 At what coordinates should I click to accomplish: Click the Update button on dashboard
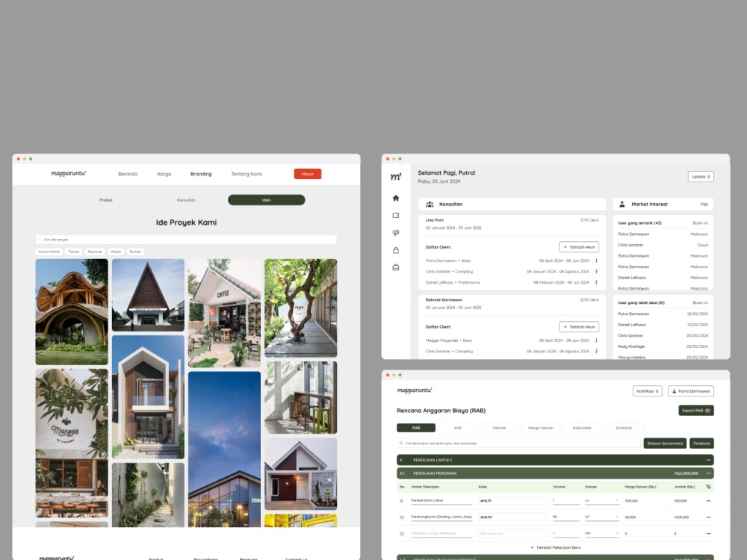[x=701, y=177]
